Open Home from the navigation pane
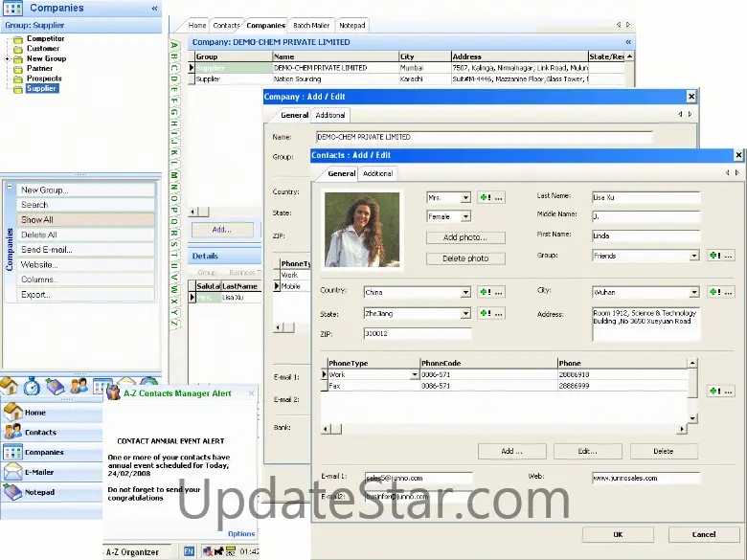Image resolution: width=747 pixels, height=560 pixels. (x=52, y=413)
